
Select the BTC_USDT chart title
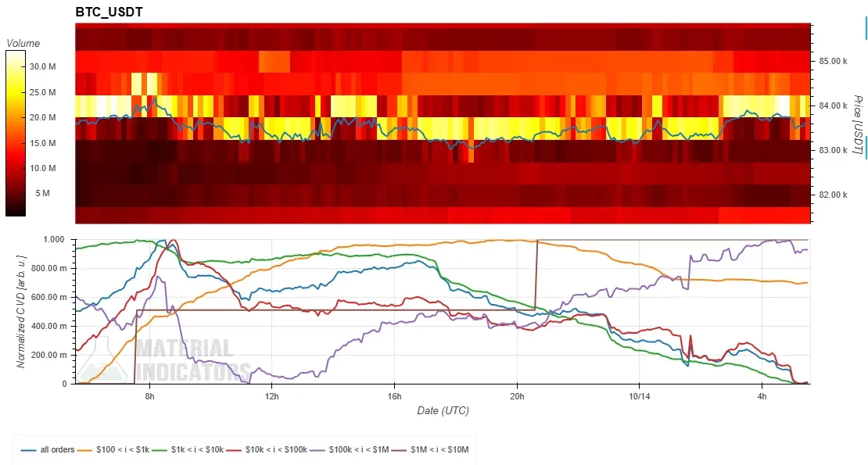tap(109, 13)
